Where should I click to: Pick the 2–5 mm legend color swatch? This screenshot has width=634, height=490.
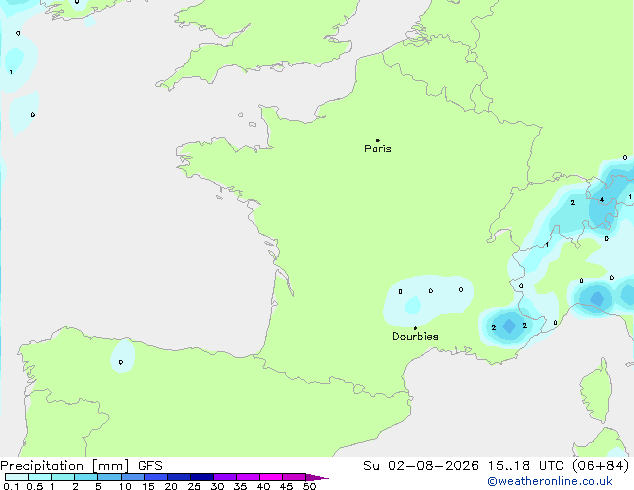(86, 477)
